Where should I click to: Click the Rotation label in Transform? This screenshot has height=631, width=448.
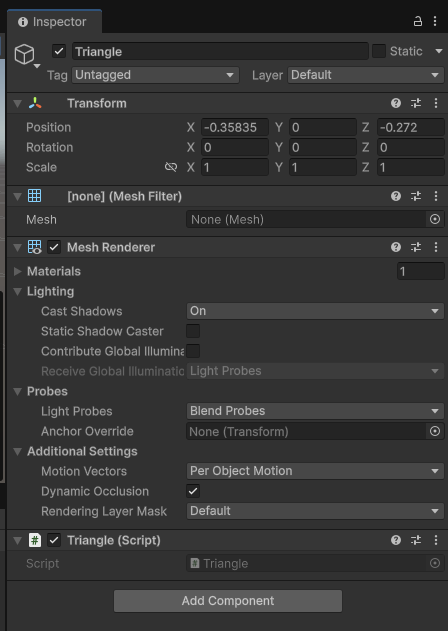click(50, 147)
